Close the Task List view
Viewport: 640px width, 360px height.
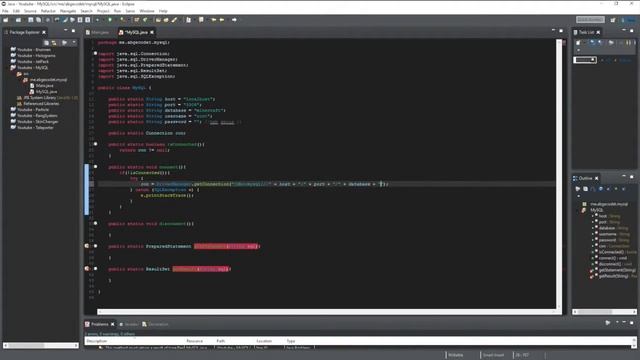click(x=598, y=32)
